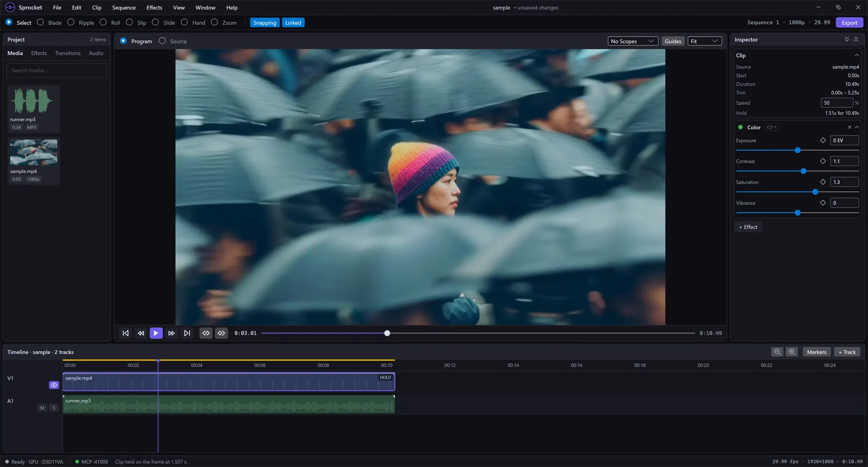Screen dimensions: 868x467
Task: Click the playback scrubber handle
Action: tap(387, 333)
